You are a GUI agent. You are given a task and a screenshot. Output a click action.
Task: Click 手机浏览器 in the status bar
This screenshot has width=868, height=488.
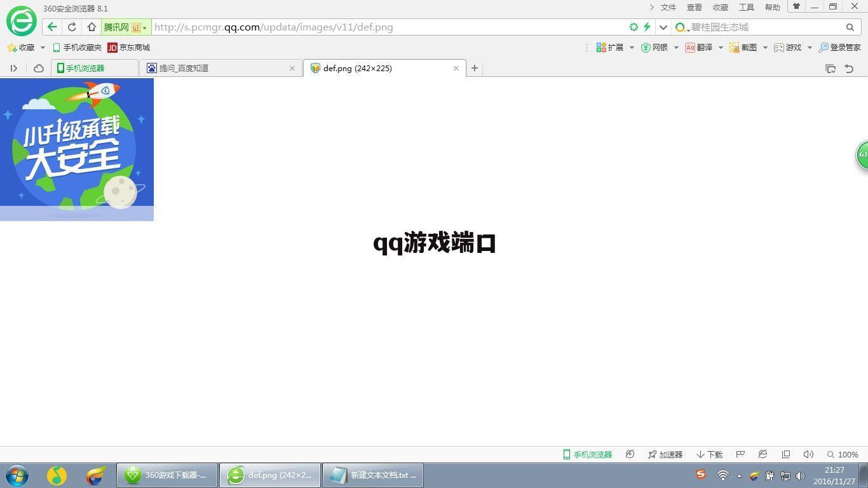pos(588,454)
